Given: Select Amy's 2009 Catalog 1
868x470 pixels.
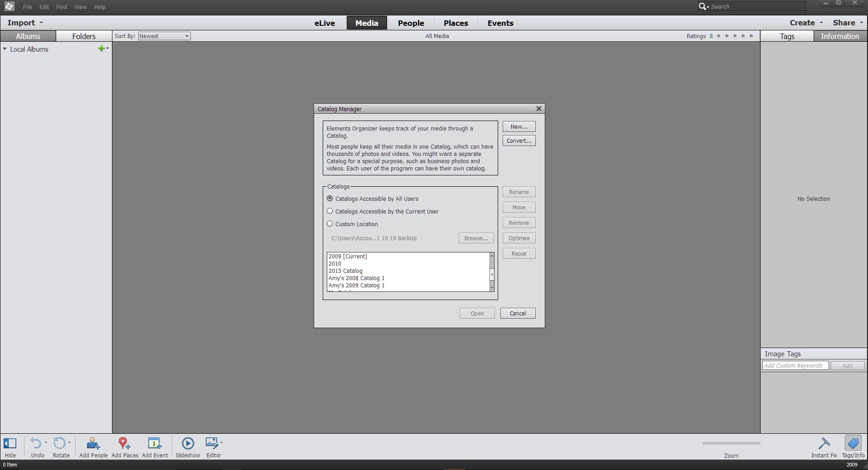Looking at the screenshot, I should pos(408,285).
